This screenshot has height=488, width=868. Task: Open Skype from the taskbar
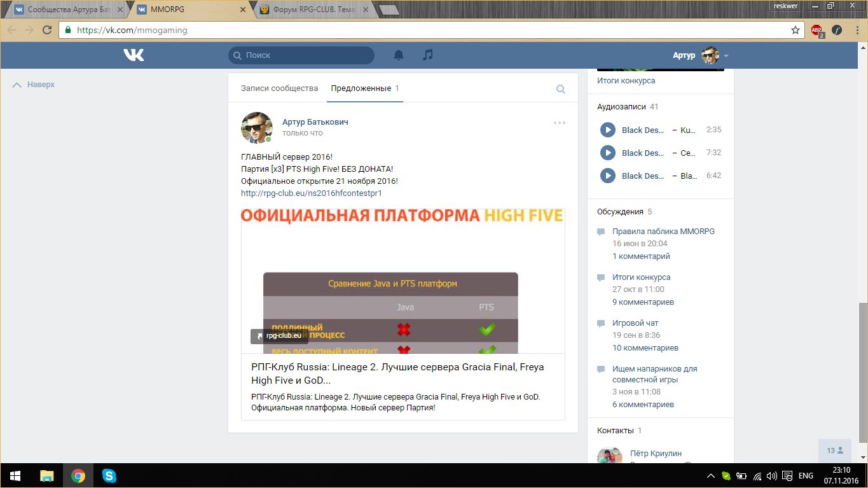point(109,476)
